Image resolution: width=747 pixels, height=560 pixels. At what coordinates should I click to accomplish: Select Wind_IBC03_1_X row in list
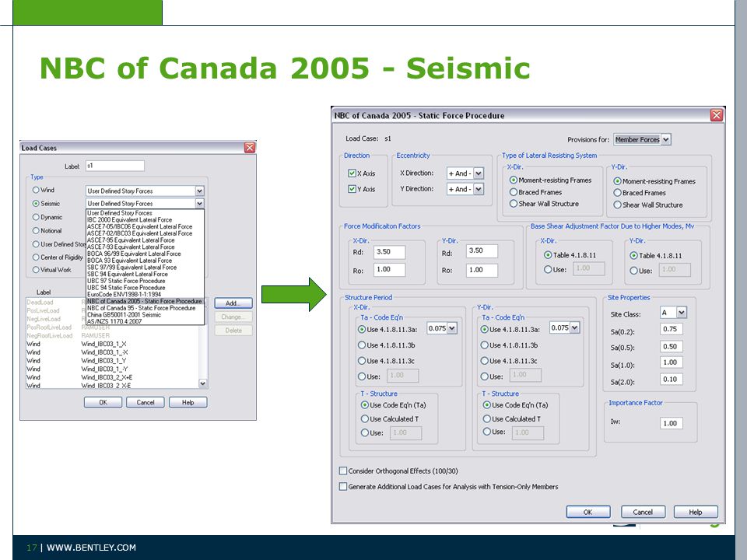pos(112,344)
